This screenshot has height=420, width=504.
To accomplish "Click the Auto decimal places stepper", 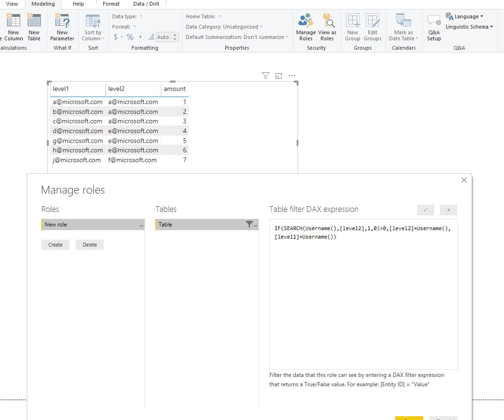I will 175,37.
